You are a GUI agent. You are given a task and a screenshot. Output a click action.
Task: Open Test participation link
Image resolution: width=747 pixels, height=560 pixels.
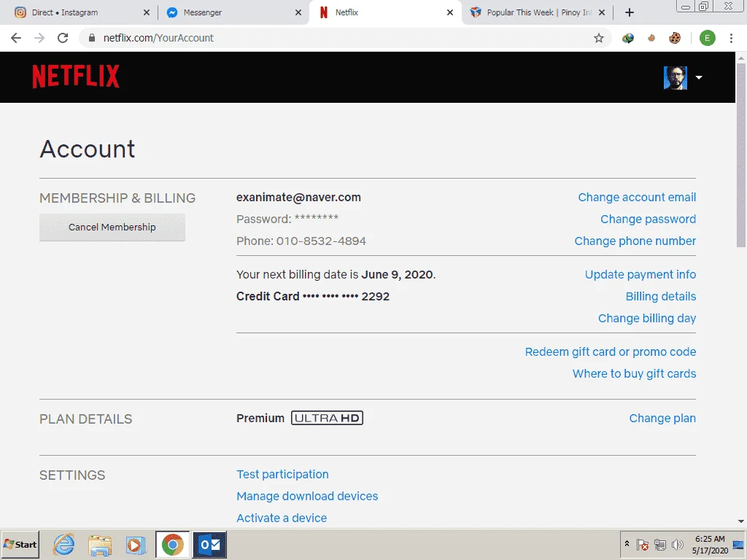point(282,474)
